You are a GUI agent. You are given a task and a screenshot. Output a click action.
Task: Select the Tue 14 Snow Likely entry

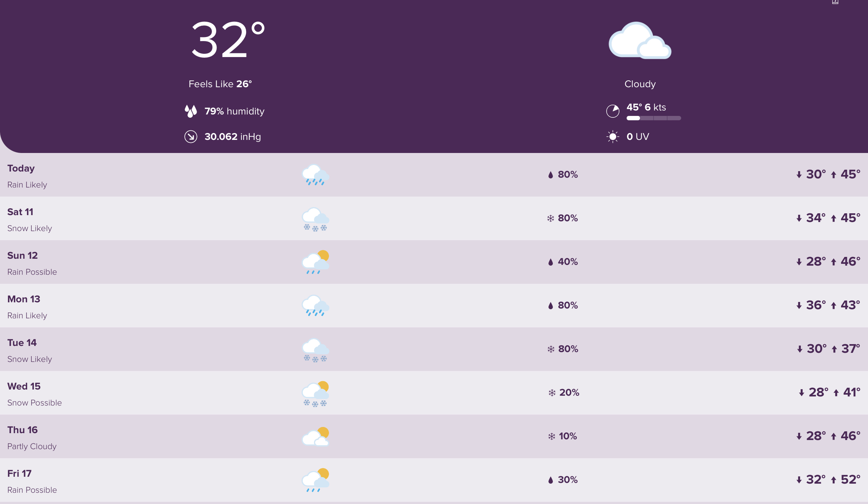click(434, 349)
